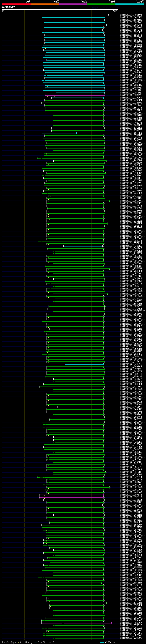This screenshot has width=146, height=644.
Task: Click the UniRef100_B6T938 label
Action: coord(131,30)
